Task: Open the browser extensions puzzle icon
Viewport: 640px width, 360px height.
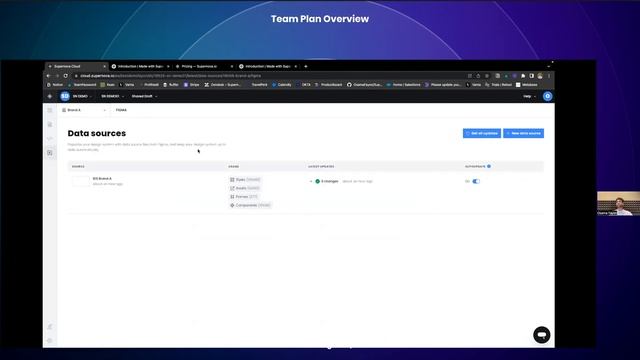Action: 523,76
